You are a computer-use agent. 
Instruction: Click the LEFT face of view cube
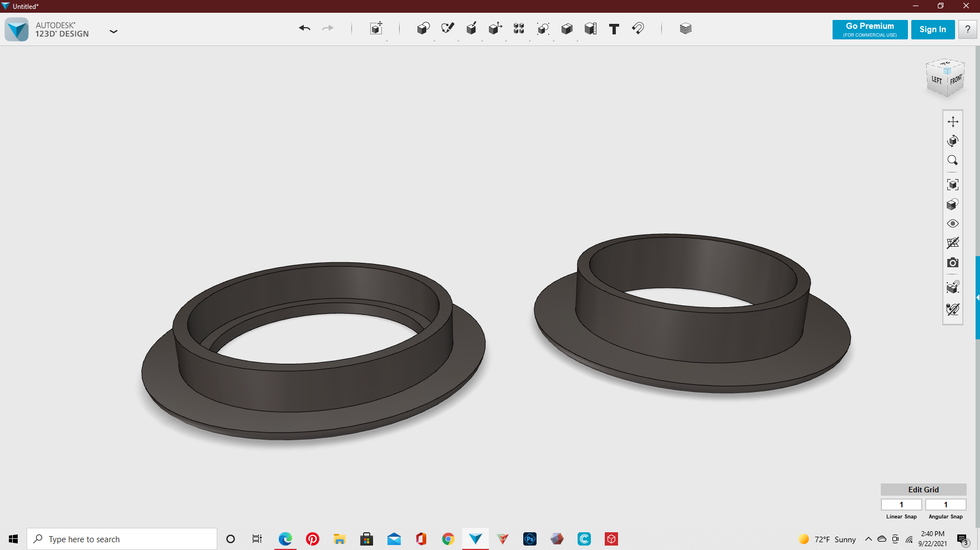pyautogui.click(x=937, y=81)
